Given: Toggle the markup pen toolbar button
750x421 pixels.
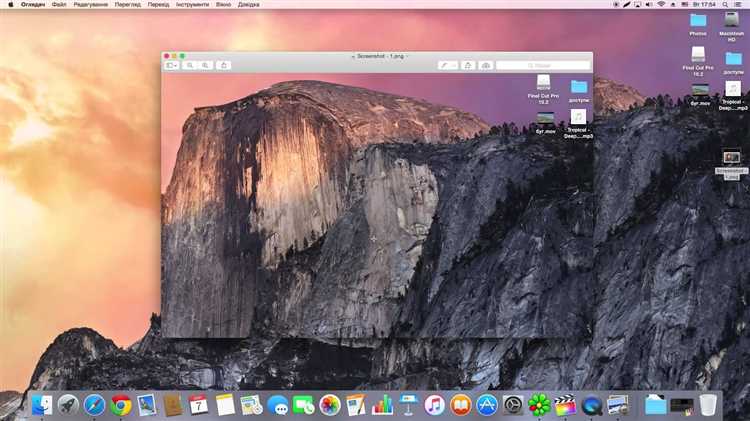Looking at the screenshot, I should click(x=448, y=65).
